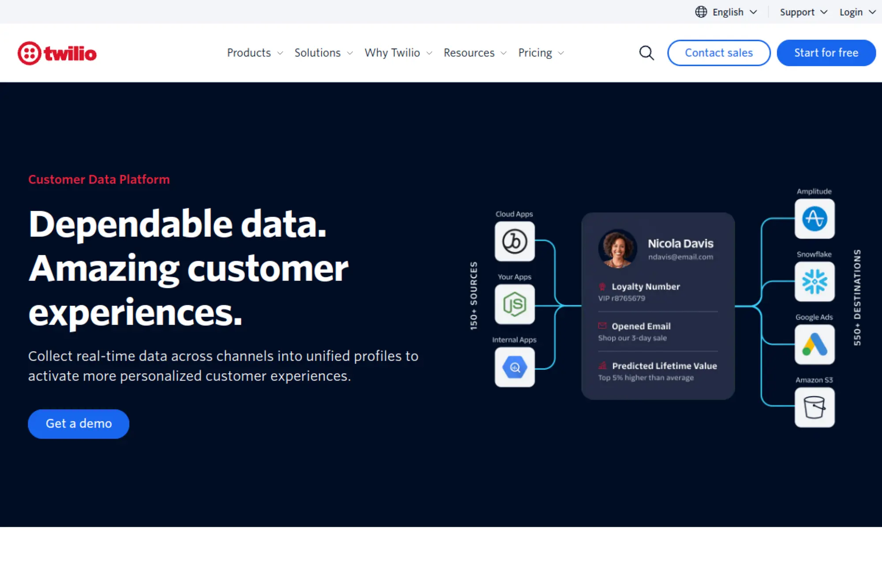Click the globe language icon
The height and width of the screenshot is (588, 882).
[700, 11]
